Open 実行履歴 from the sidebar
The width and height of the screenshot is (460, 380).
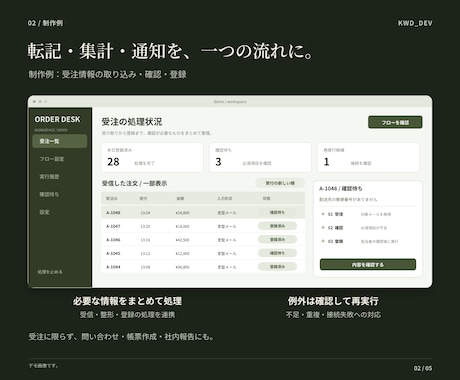(x=49, y=177)
